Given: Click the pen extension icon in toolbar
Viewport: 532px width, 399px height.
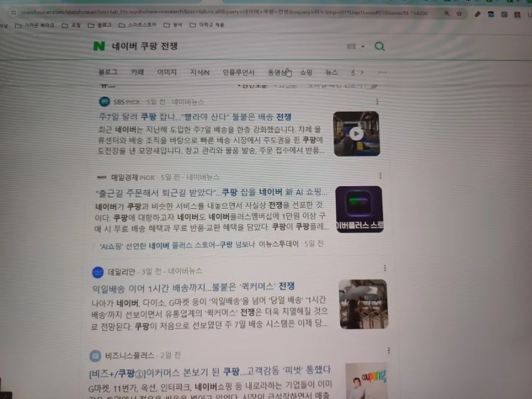Looking at the screenshot, I should 478,14.
